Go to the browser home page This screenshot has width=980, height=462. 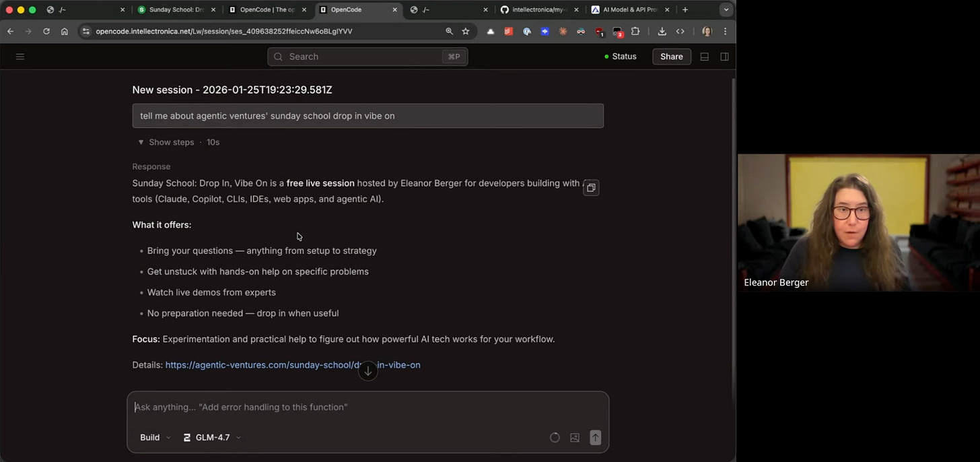[x=65, y=31]
